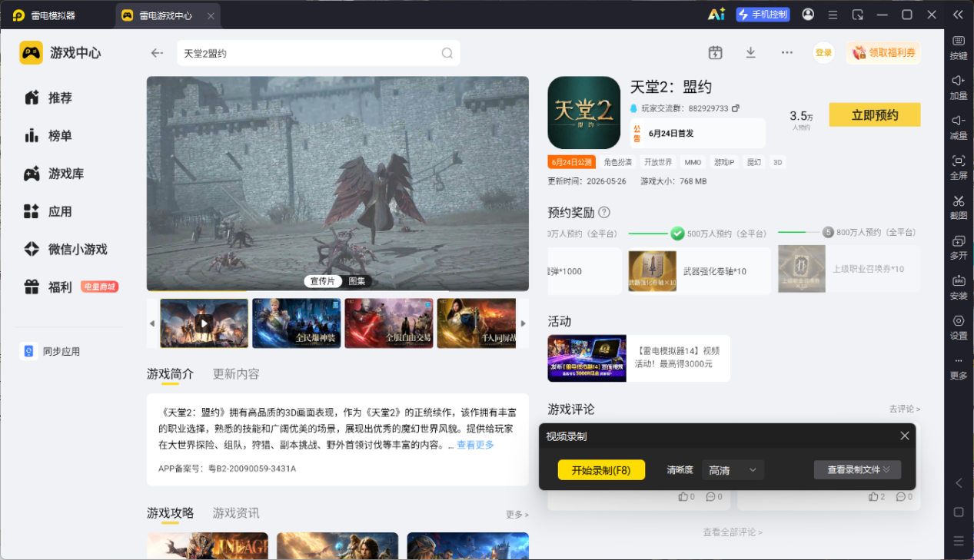
Task: Go to 推荐 in left navigation
Action: pyautogui.click(x=48, y=98)
